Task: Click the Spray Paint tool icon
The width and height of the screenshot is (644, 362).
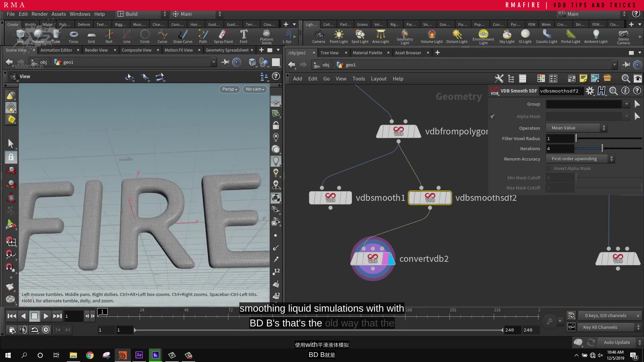Action: click(222, 35)
